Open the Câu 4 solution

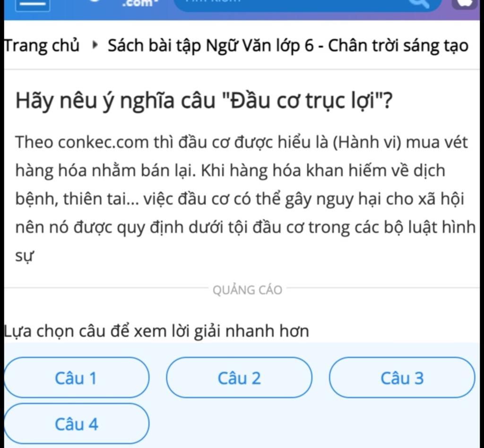pos(76,423)
